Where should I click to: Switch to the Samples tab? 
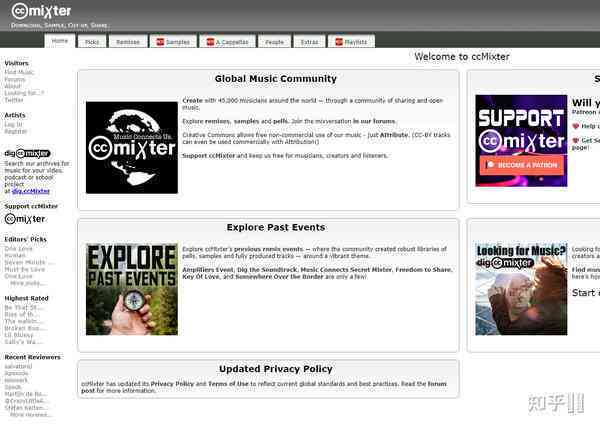173,42
